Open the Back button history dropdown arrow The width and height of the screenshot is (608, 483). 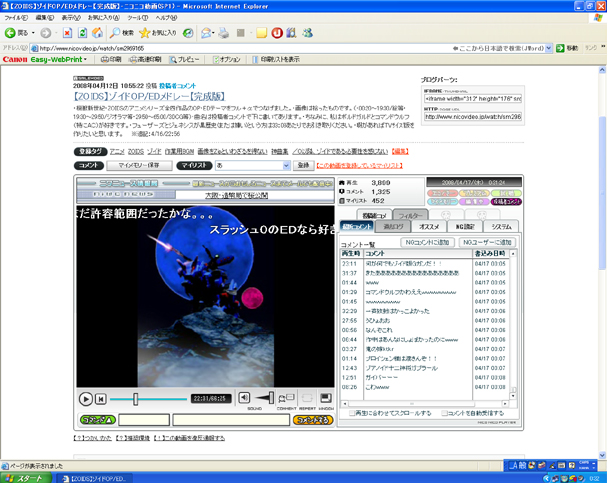click(x=33, y=33)
